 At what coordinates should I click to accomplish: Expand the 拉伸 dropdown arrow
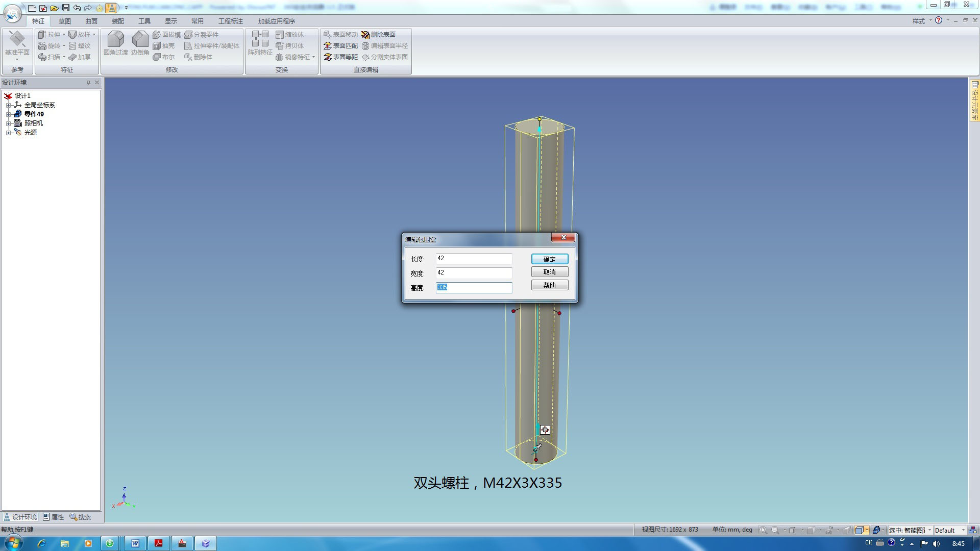tap(64, 34)
